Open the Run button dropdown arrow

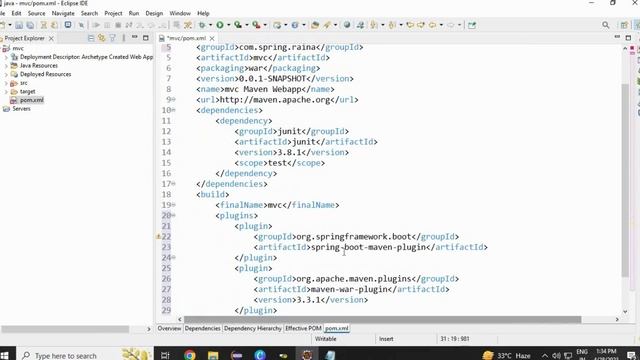(x=228, y=25)
